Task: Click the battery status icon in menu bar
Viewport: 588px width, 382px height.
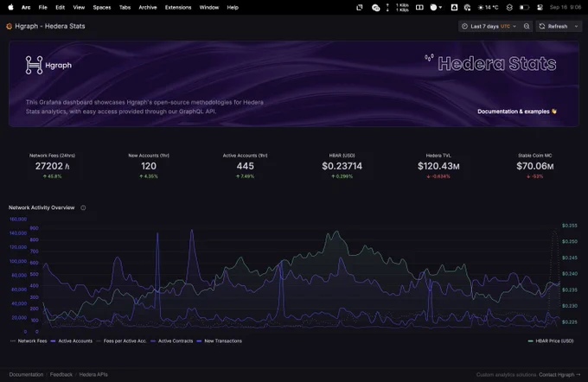Action: [524, 7]
